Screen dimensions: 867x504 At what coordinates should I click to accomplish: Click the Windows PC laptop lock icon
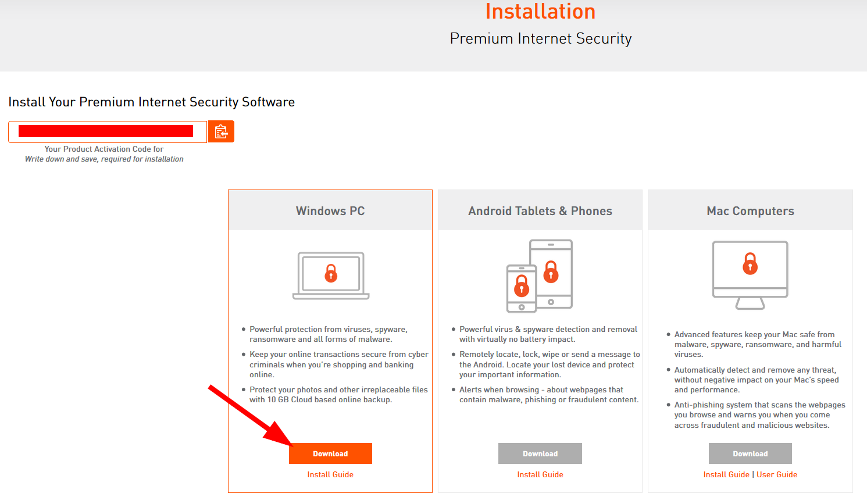tap(331, 276)
